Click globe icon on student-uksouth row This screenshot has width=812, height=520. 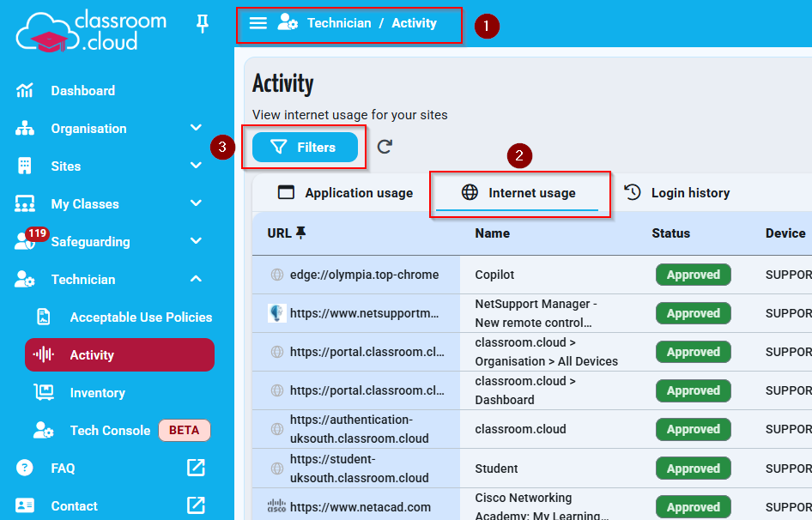tap(277, 469)
